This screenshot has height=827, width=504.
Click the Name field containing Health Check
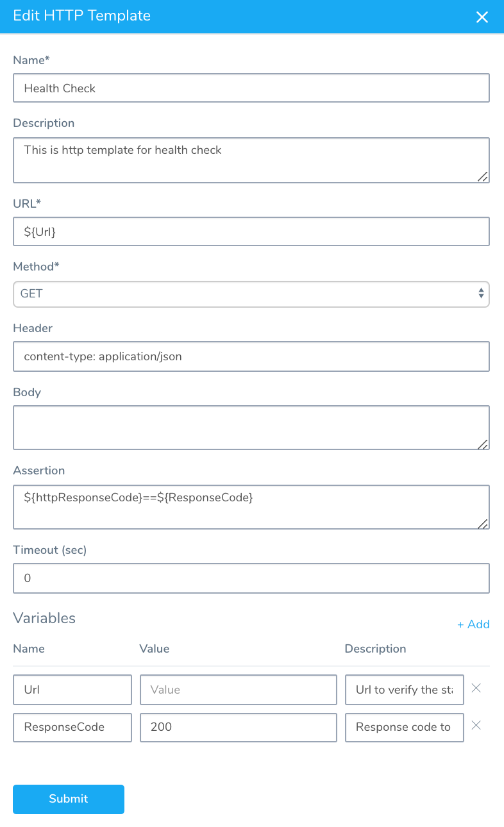pyautogui.click(x=251, y=88)
